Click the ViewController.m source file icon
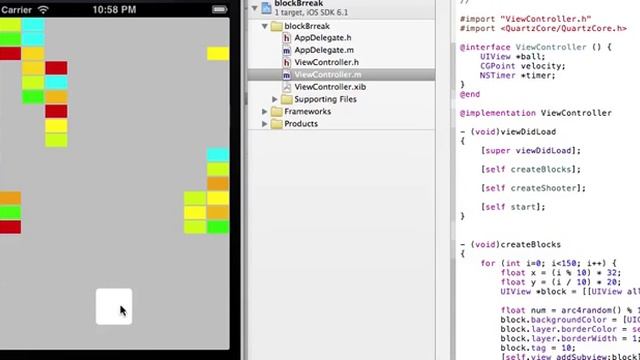The height and width of the screenshot is (360, 640). coord(287,75)
